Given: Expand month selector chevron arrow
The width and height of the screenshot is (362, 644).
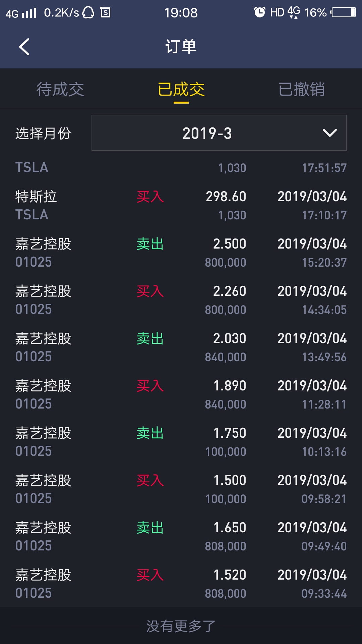Looking at the screenshot, I should coord(329,133).
